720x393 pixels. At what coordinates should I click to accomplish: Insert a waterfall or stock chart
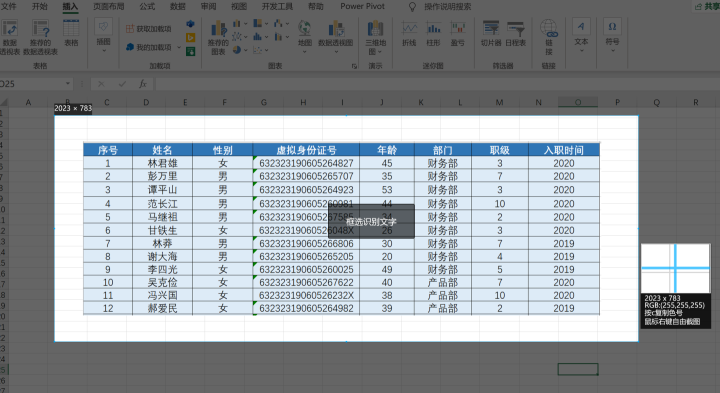pos(278,23)
